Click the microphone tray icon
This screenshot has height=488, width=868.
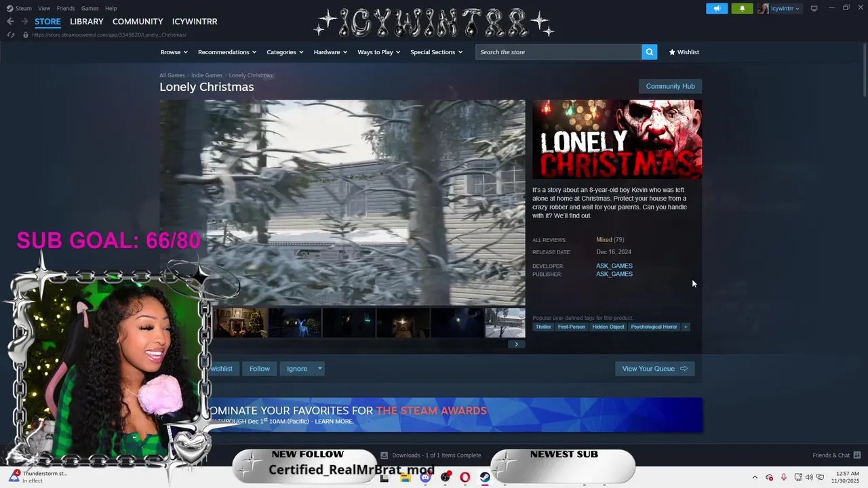tap(784, 477)
